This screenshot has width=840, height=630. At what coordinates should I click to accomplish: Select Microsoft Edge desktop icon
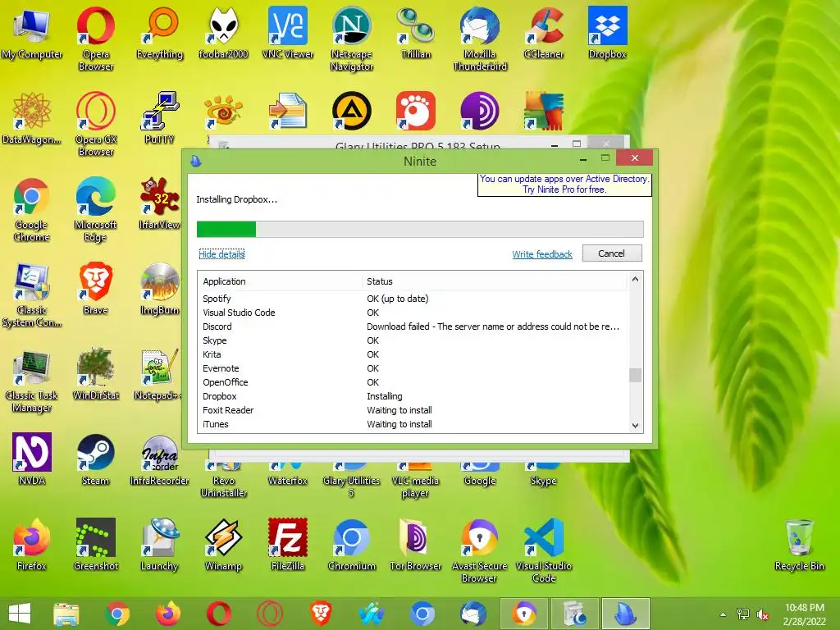point(96,209)
